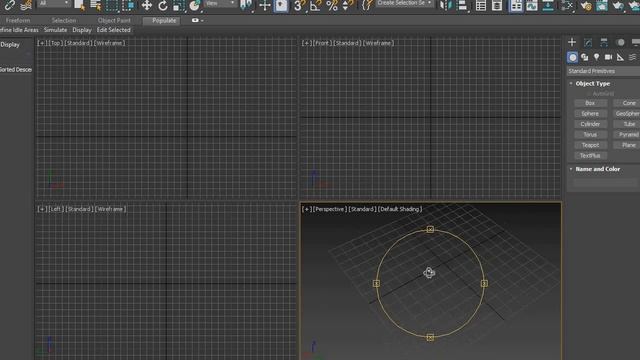Image resolution: width=640 pixels, height=360 pixels.
Task: Open Select by Name list icon
Action: pyautogui.click(x=96, y=5)
